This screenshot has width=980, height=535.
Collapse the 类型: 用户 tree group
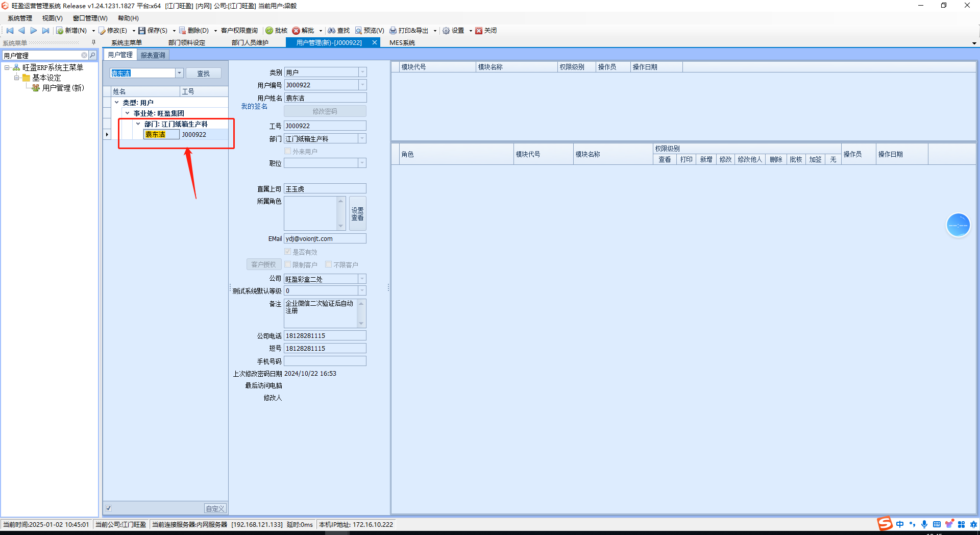click(117, 103)
